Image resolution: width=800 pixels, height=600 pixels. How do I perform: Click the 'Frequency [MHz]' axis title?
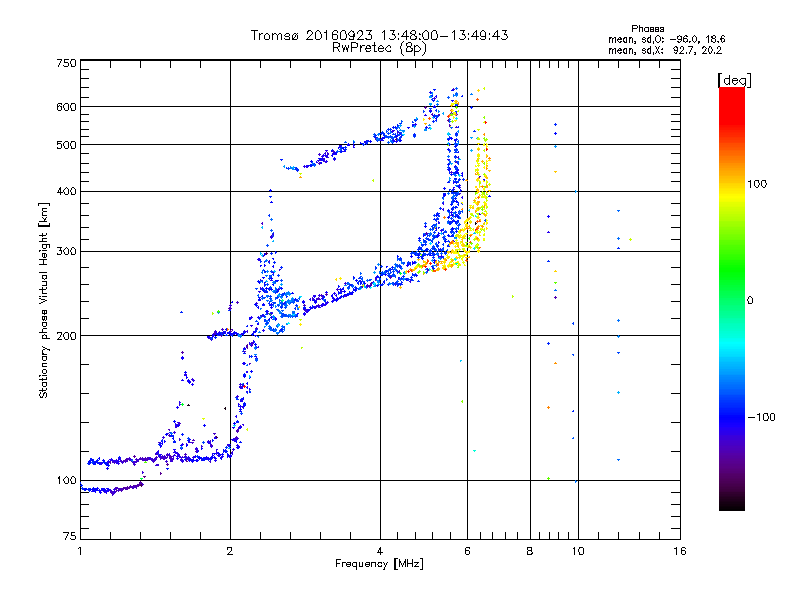(x=379, y=564)
